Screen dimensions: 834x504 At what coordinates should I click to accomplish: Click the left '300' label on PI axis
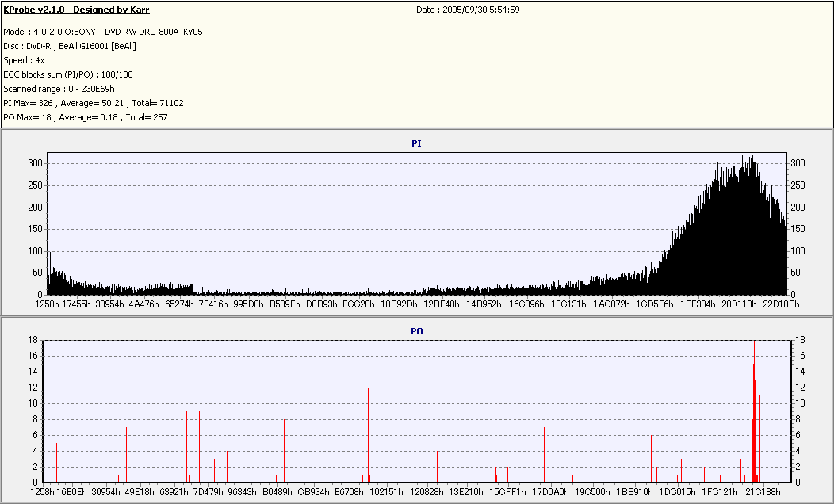pyautogui.click(x=35, y=164)
